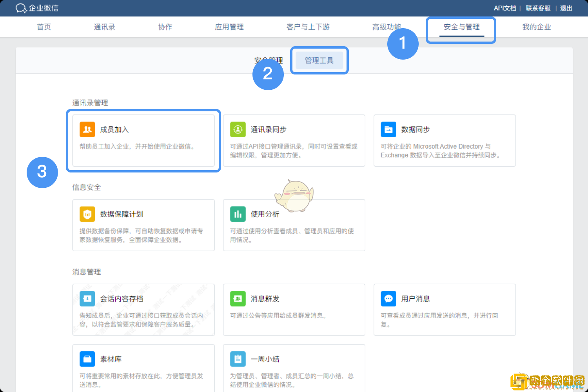Click the 用户消息 chat bubble icon
Viewport: 588px width, 392px height.
tap(388, 299)
